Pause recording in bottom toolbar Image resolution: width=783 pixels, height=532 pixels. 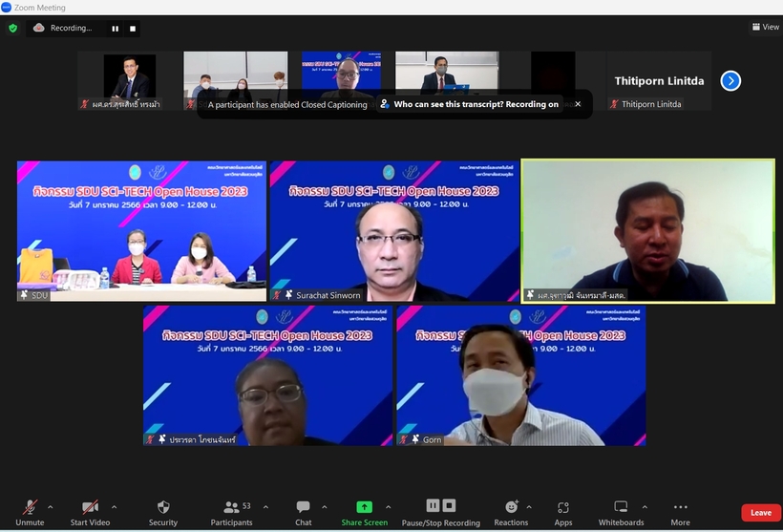click(433, 505)
